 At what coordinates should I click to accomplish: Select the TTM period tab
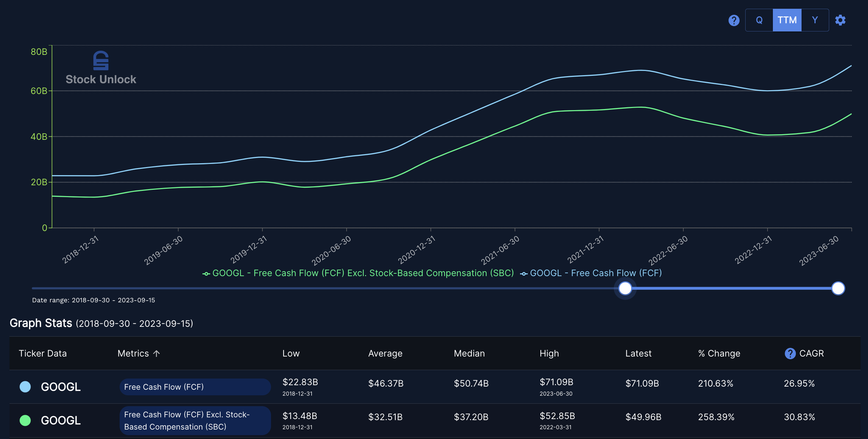point(787,20)
